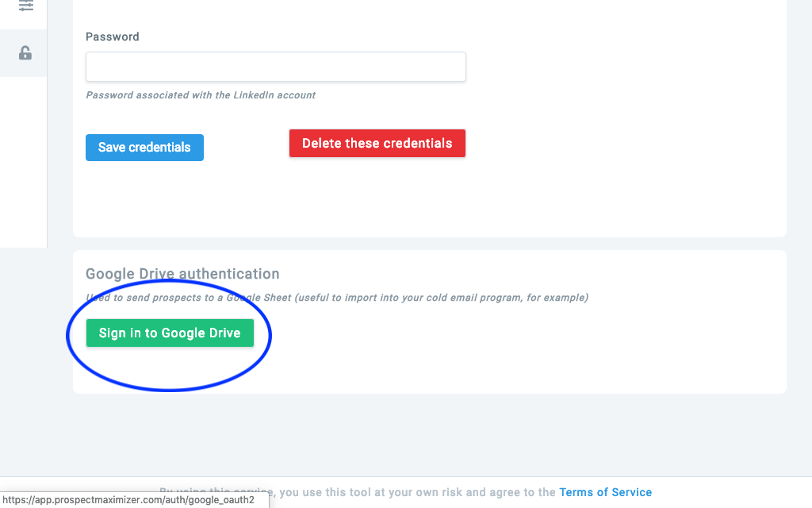Focus the Password input field

(275, 67)
